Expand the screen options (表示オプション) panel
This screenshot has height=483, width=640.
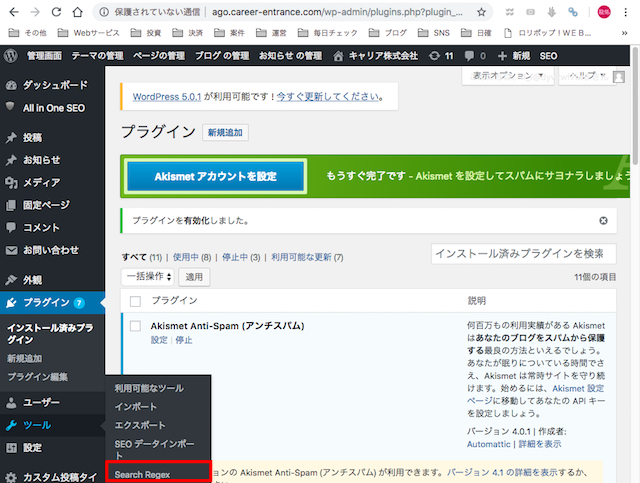[506, 76]
